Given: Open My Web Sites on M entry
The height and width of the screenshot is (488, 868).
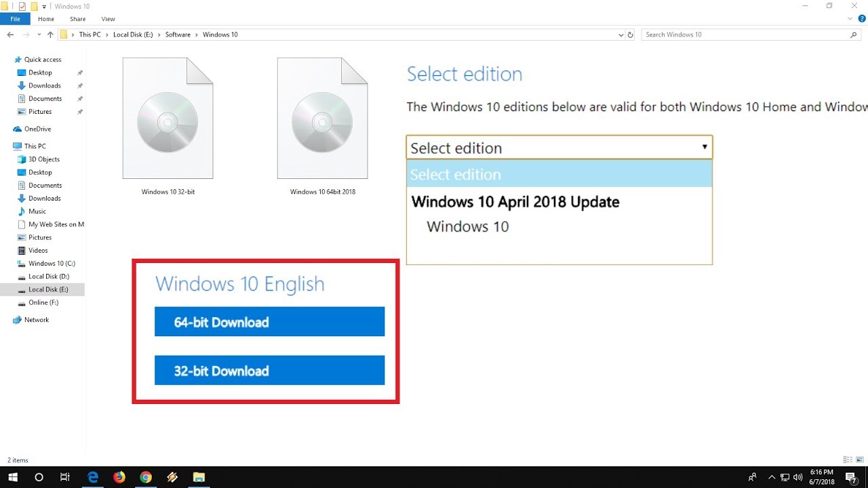Looking at the screenshot, I should [x=56, y=224].
